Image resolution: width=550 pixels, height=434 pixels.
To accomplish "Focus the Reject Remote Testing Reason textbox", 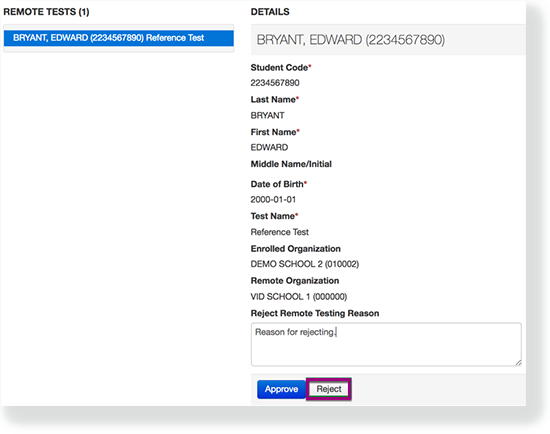I will pyautogui.click(x=386, y=344).
